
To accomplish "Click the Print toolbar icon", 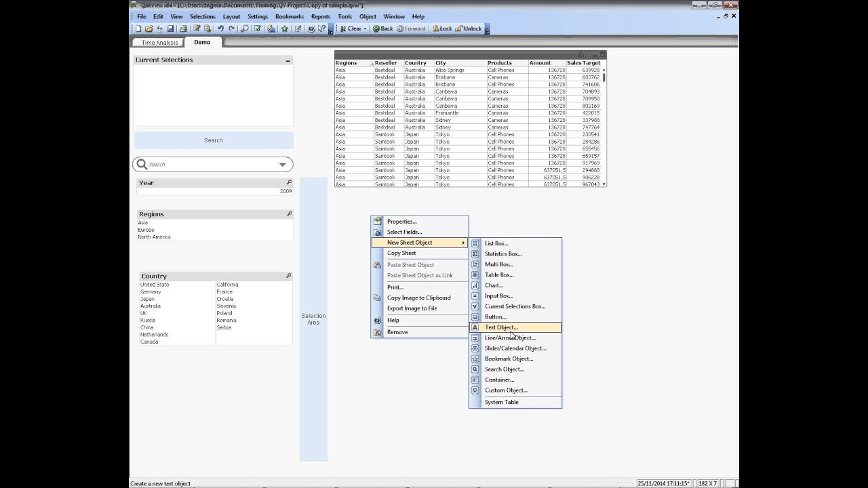I will pyautogui.click(x=183, y=28).
